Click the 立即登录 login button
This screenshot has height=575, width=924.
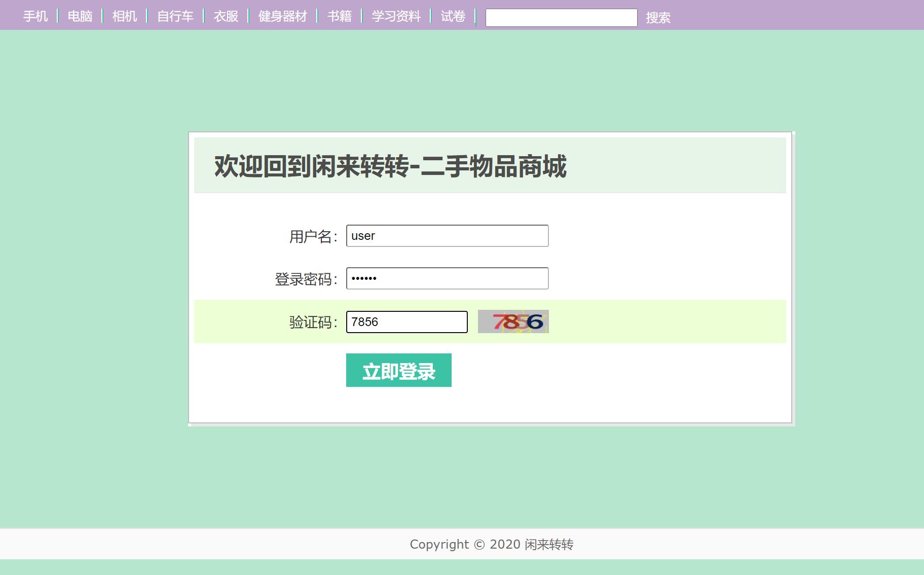click(399, 370)
